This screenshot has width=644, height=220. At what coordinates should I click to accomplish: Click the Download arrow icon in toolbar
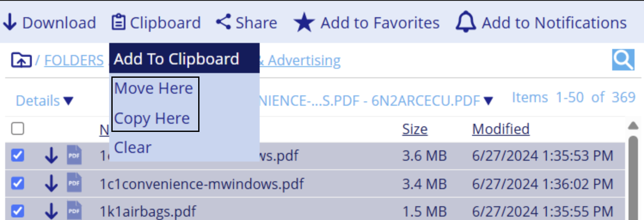click(x=9, y=23)
